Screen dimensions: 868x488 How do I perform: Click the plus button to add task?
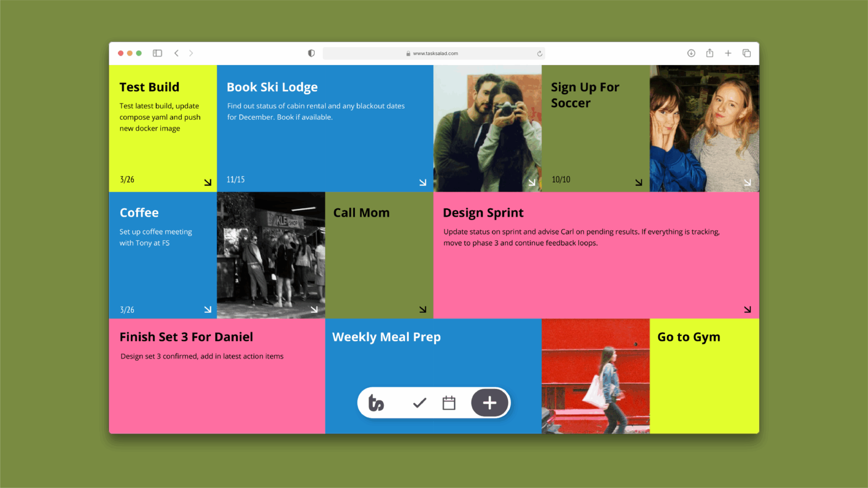tap(489, 403)
